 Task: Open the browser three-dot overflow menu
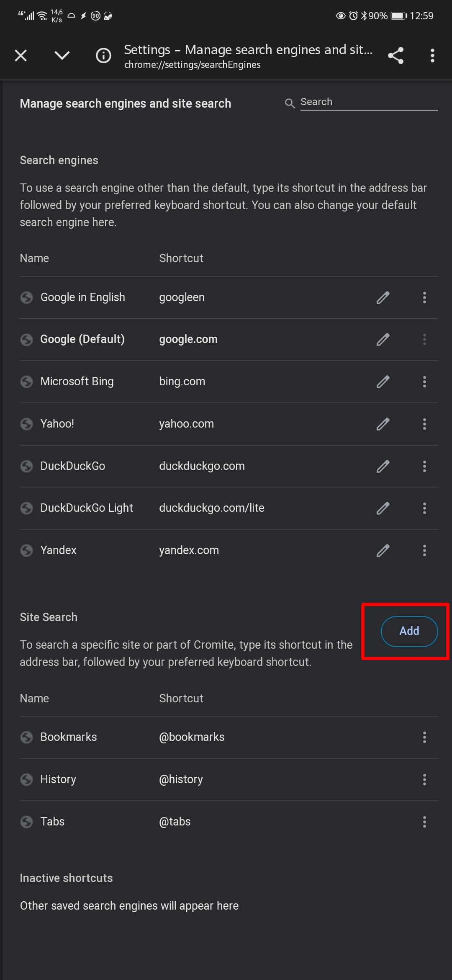click(x=432, y=55)
